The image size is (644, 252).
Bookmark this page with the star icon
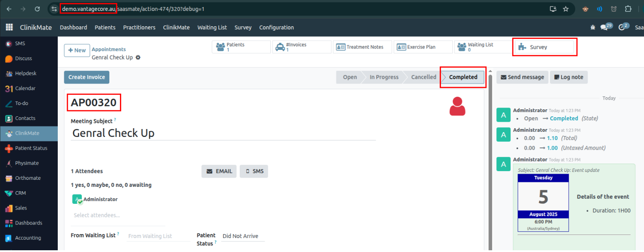pyautogui.click(x=566, y=9)
